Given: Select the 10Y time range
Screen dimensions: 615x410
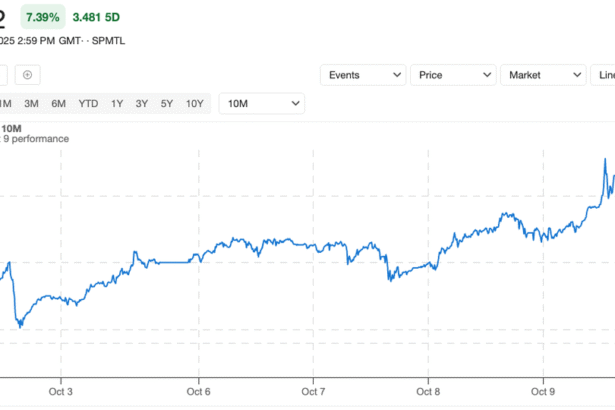Looking at the screenshot, I should [x=194, y=104].
